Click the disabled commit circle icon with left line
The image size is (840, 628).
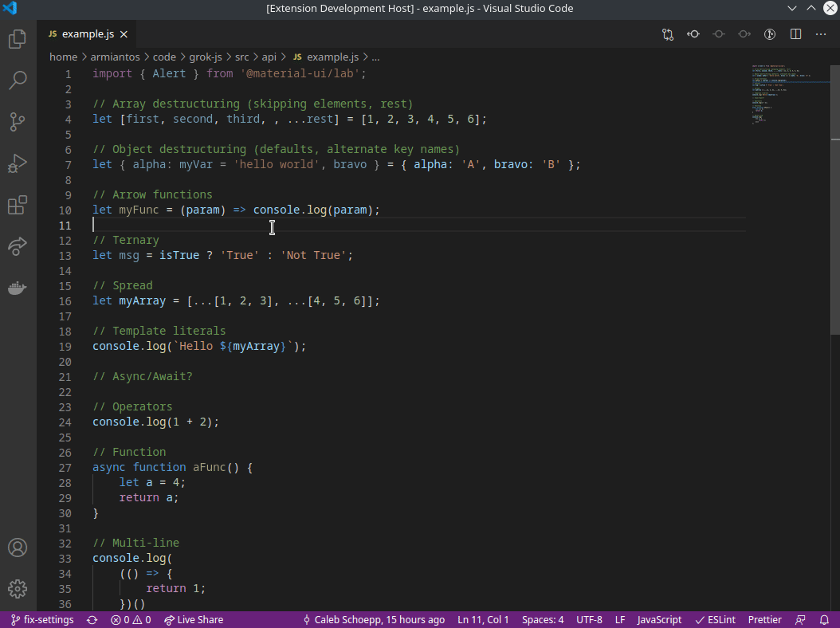coord(719,34)
